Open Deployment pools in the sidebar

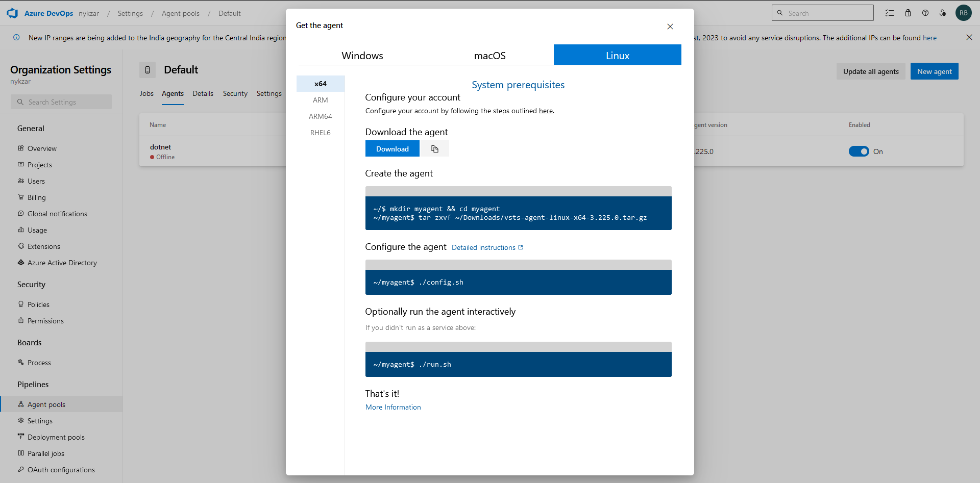[x=56, y=437]
